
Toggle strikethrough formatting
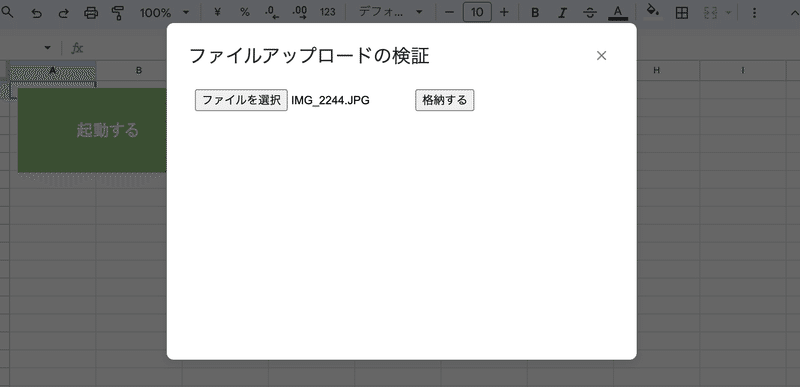590,13
